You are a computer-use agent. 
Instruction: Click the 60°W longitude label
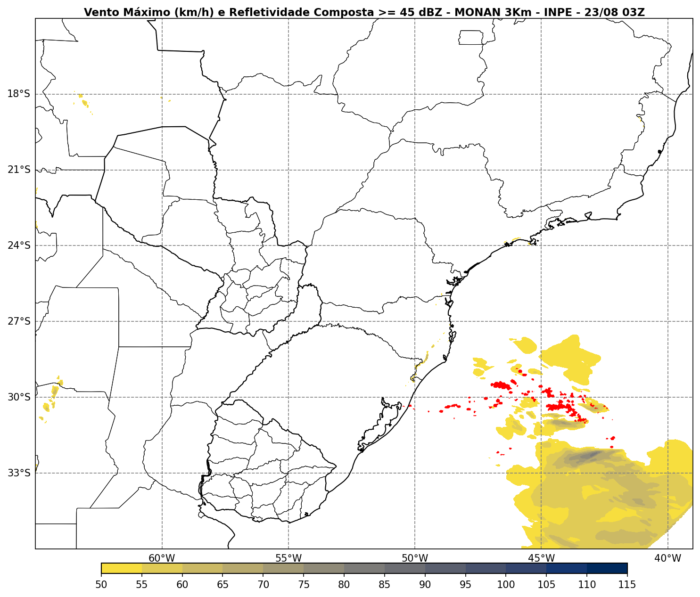click(162, 558)
